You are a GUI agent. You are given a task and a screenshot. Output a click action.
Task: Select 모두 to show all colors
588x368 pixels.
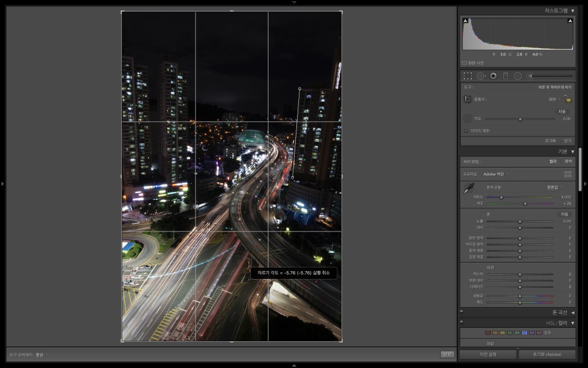click(547, 333)
